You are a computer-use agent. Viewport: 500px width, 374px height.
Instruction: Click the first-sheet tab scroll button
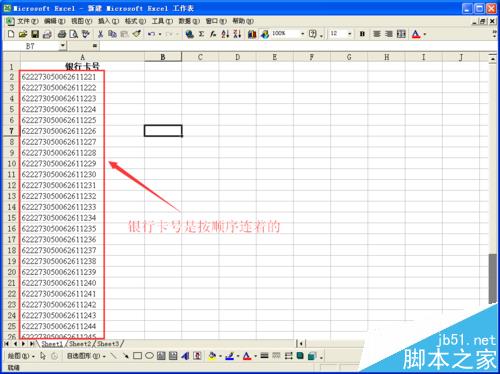point(7,343)
